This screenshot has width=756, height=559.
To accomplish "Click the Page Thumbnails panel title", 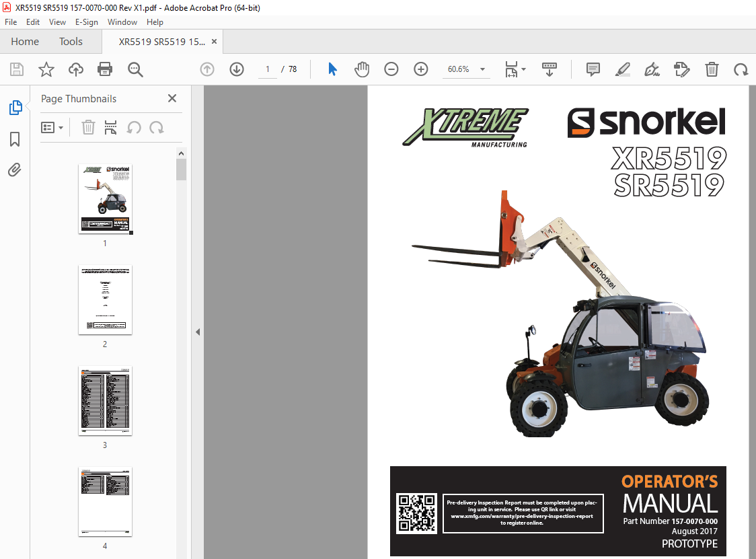I will pos(79,99).
